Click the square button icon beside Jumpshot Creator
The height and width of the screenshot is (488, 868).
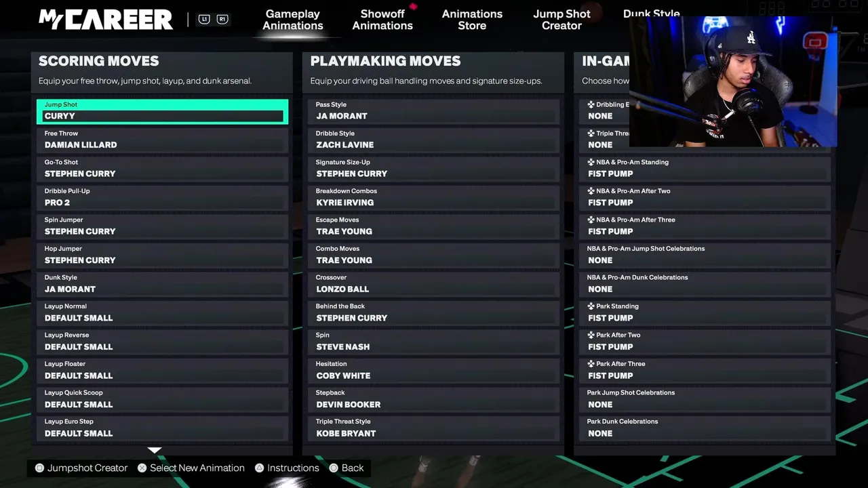click(39, 468)
